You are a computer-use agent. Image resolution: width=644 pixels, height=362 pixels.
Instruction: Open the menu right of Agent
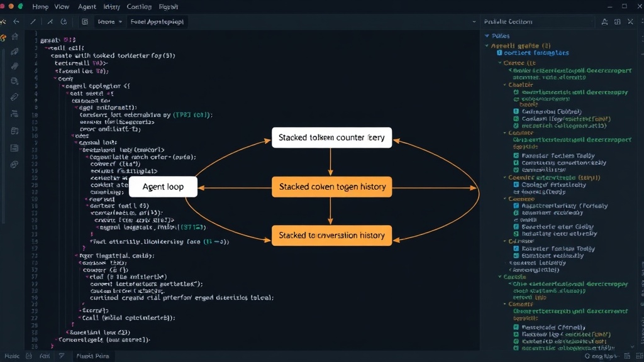pyautogui.click(x=111, y=7)
